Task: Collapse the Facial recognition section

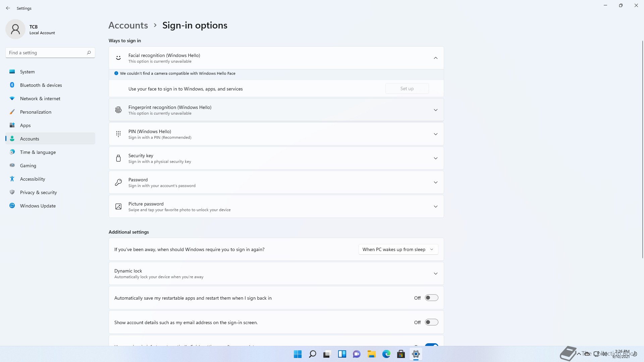Action: coord(435,58)
